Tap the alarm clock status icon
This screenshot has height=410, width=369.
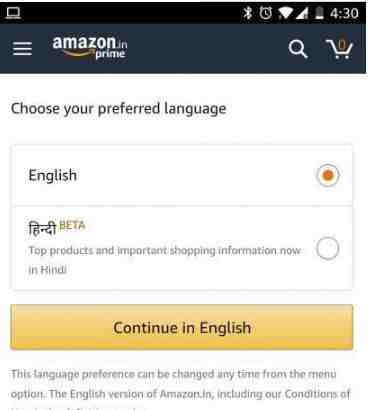pyautogui.click(x=266, y=13)
